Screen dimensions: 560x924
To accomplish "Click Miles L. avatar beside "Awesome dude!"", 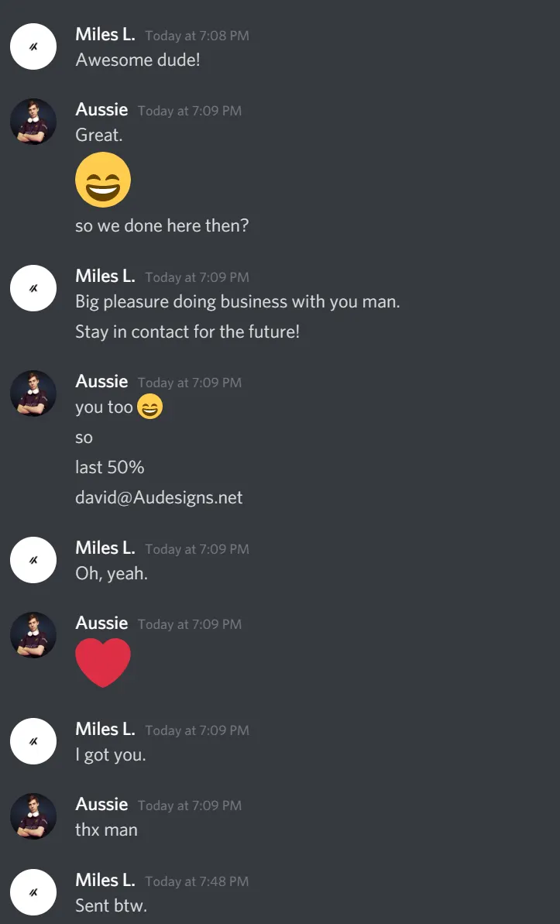I will 33,46.
